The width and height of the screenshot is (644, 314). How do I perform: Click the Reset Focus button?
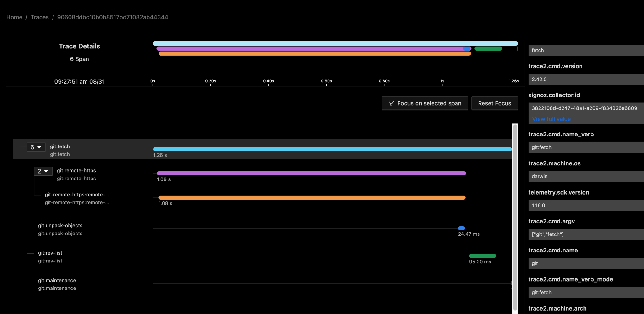(494, 103)
